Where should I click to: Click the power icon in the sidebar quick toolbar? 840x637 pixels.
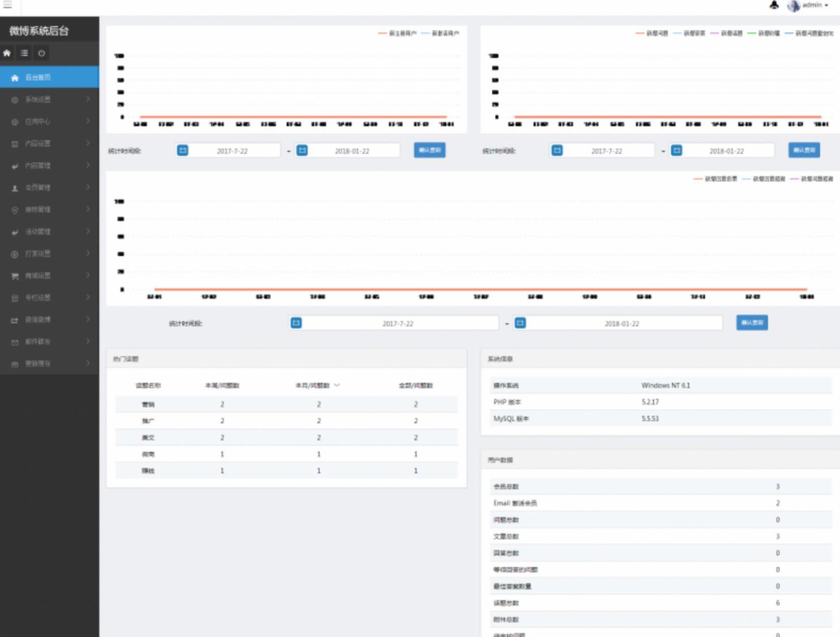[x=41, y=53]
